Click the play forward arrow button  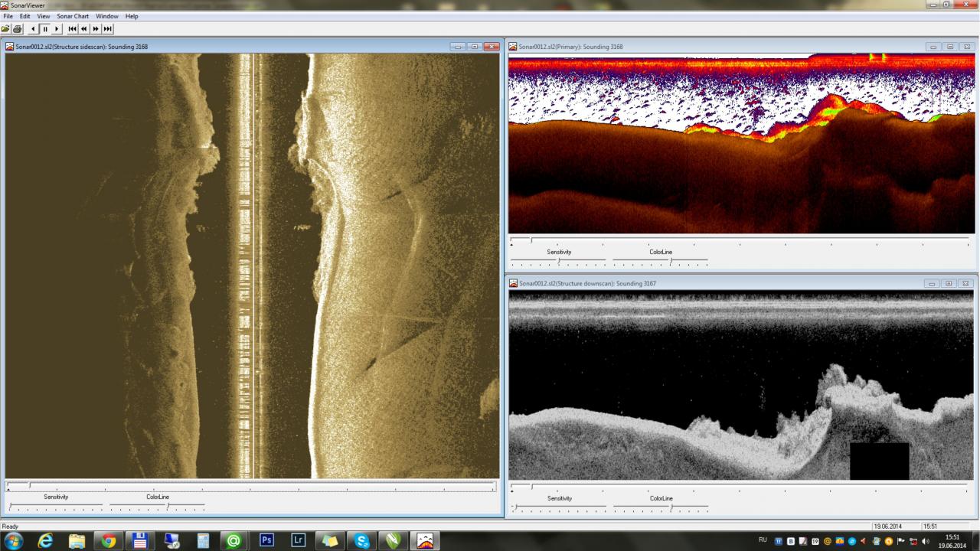click(x=57, y=29)
